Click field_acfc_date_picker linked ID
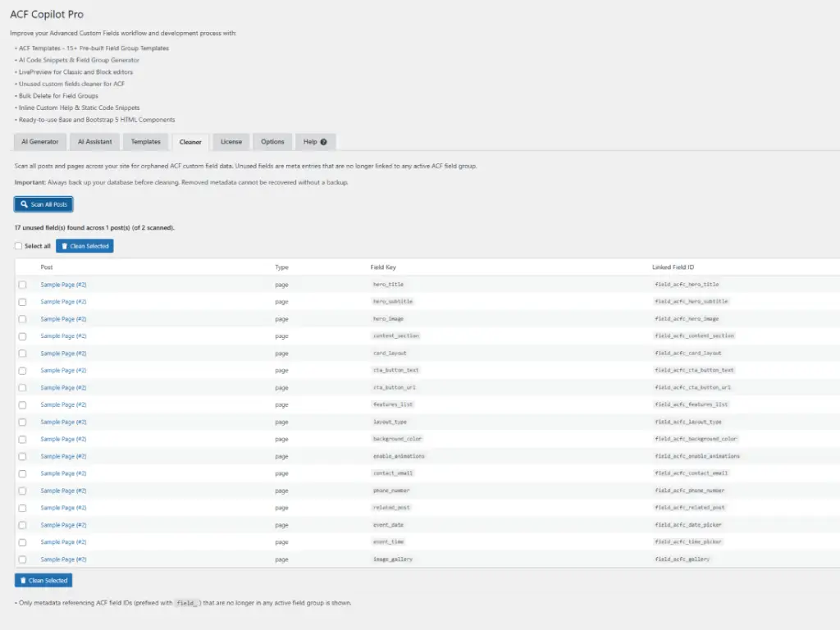The height and width of the screenshot is (630, 840). 688,524
